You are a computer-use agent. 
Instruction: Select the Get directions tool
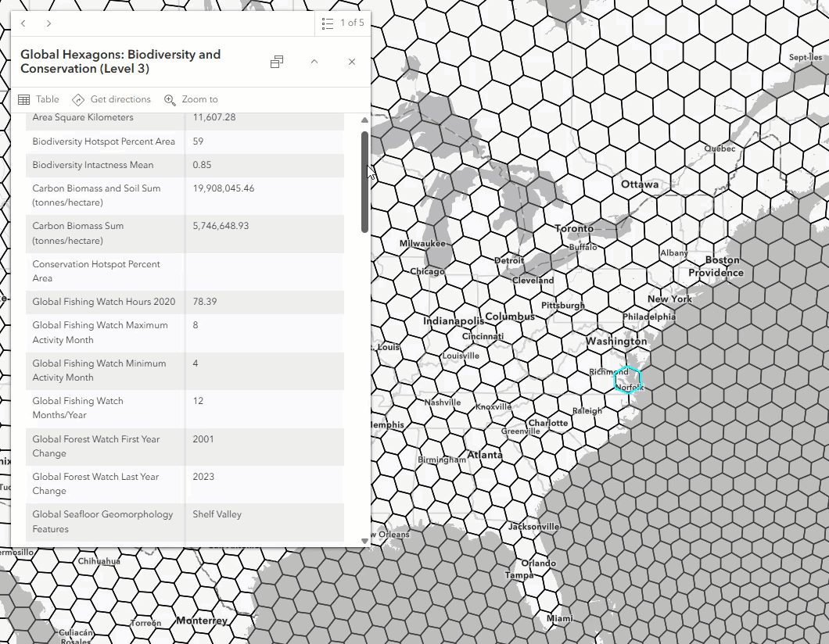111,99
